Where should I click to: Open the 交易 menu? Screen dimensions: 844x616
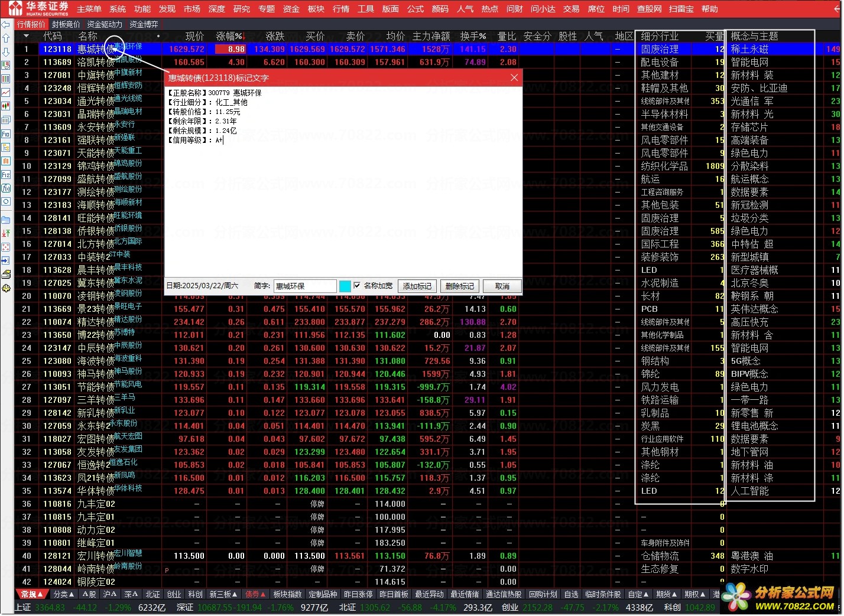coord(571,9)
